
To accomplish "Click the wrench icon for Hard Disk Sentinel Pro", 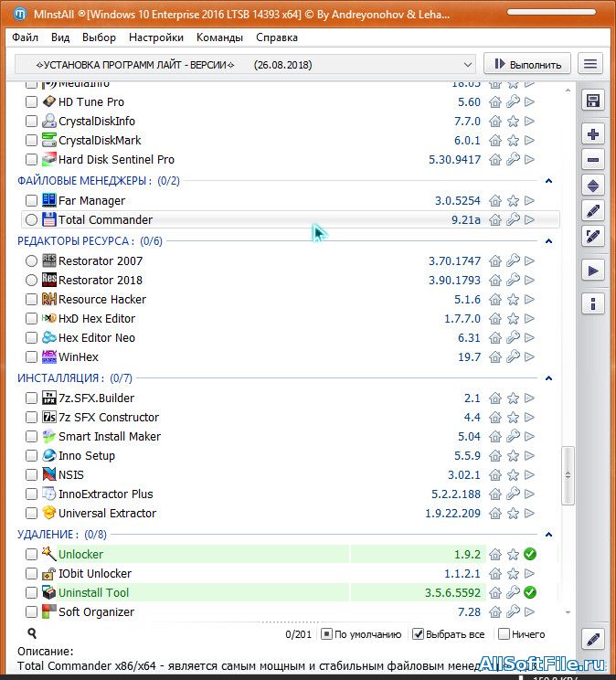I will pos(513,160).
